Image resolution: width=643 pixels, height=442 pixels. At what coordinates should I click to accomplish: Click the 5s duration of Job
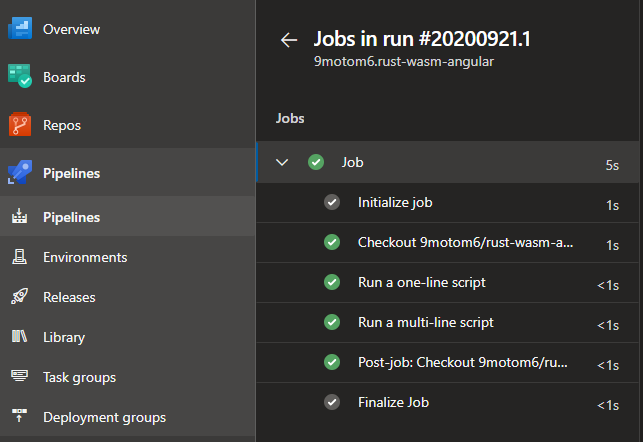tap(612, 165)
